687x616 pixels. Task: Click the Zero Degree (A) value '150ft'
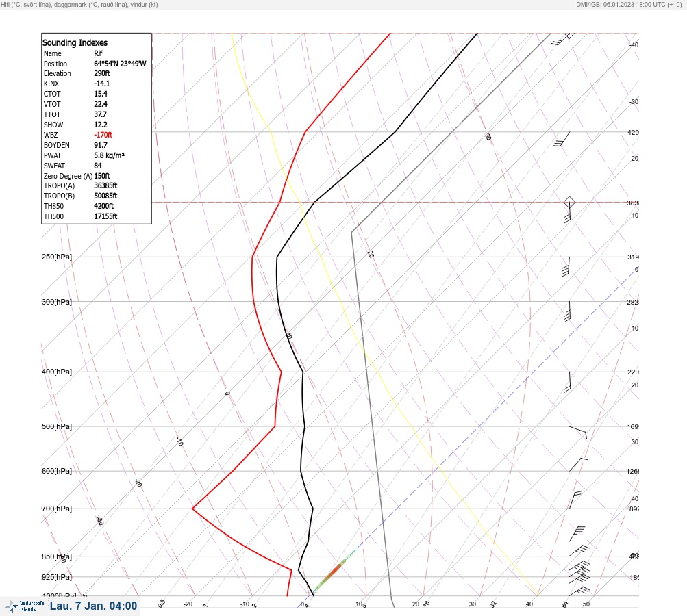(x=102, y=176)
